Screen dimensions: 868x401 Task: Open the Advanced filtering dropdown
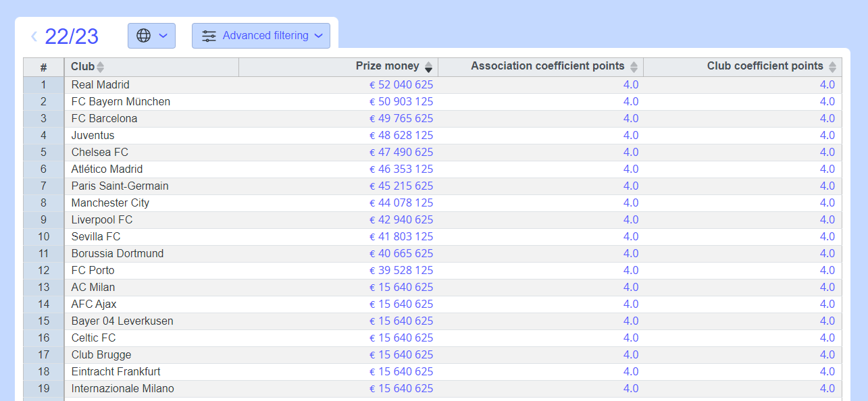(x=261, y=36)
